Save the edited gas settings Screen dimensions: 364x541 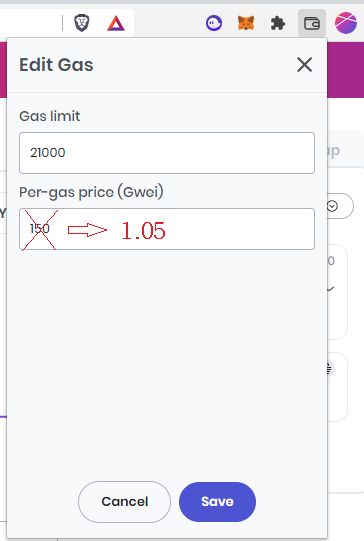[x=217, y=502]
